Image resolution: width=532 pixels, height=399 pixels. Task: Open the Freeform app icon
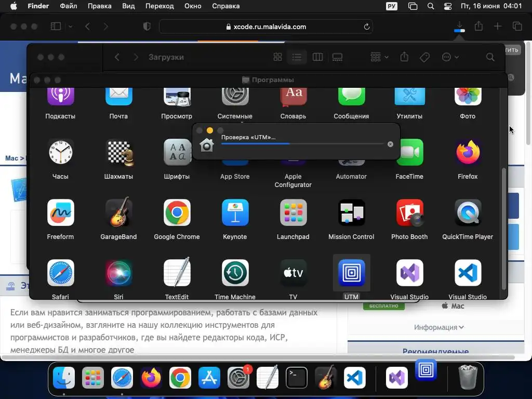(60, 212)
